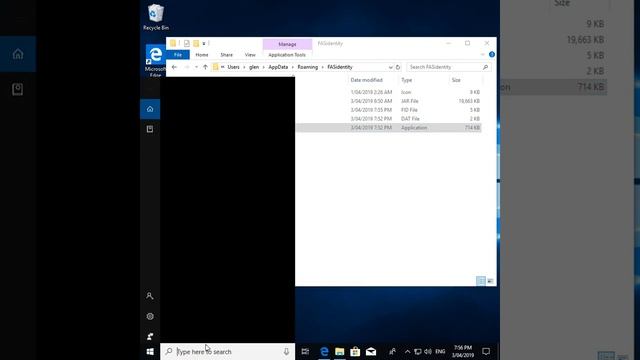Click the magnifier icon in the Explorer search box

[x=485, y=67]
